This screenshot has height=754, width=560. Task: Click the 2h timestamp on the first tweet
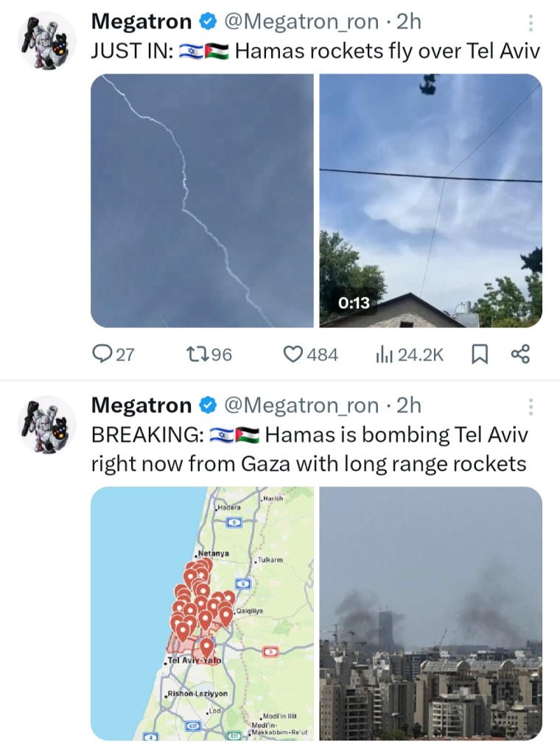(409, 22)
